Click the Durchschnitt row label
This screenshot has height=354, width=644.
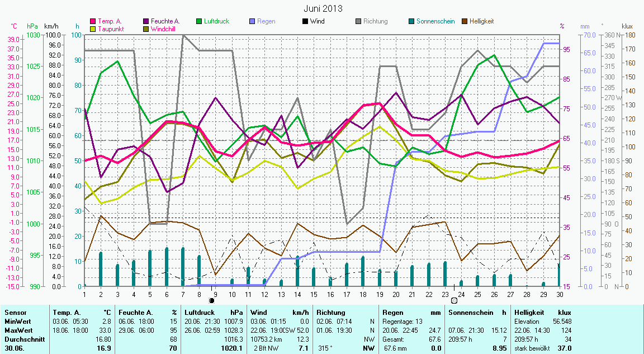tap(22, 339)
